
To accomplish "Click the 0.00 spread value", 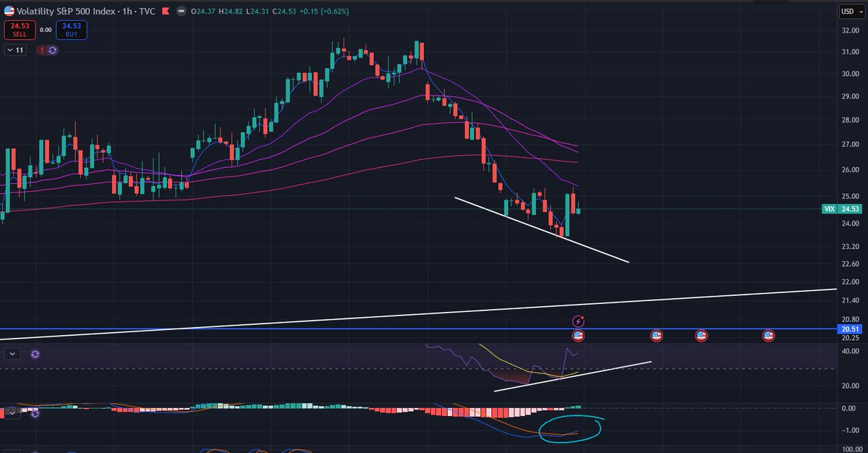I will 45,30.
